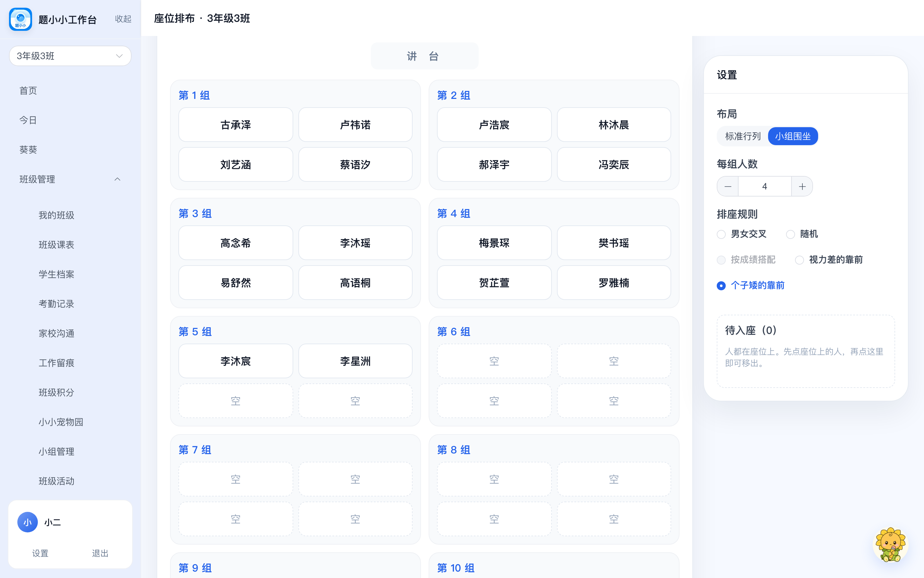This screenshot has height=578, width=924.
Task: Increase group size with plus button
Action: coord(802,187)
